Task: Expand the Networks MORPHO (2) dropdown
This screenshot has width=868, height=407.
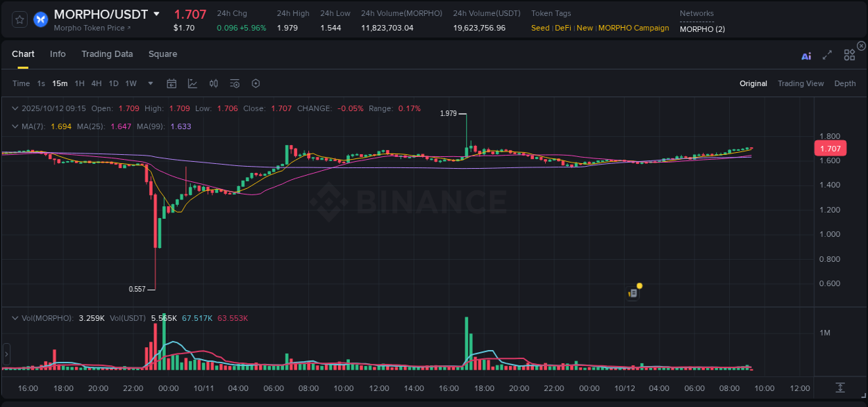Action: (702, 29)
